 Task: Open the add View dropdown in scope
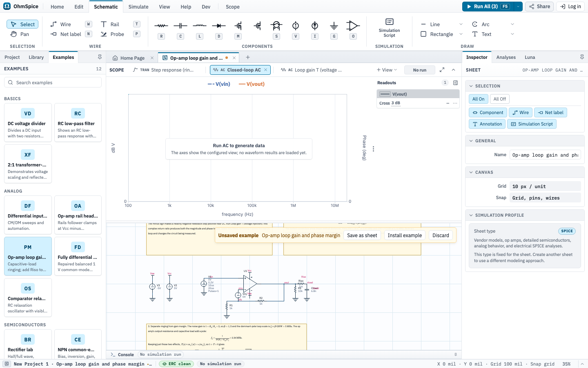[x=387, y=70]
